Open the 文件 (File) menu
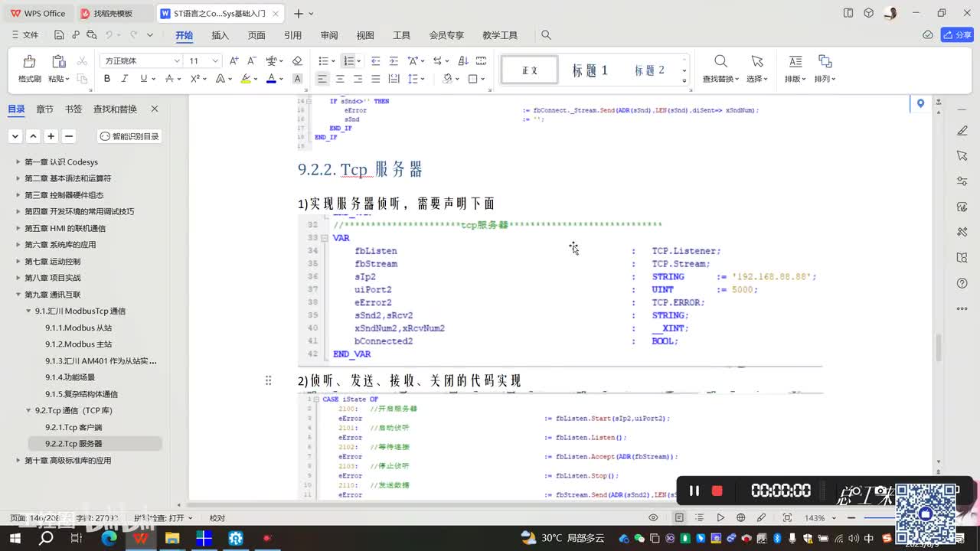The height and width of the screenshot is (551, 980). click(25, 35)
